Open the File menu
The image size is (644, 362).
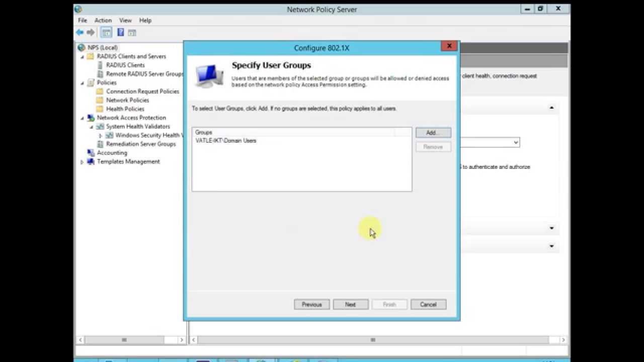[83, 20]
